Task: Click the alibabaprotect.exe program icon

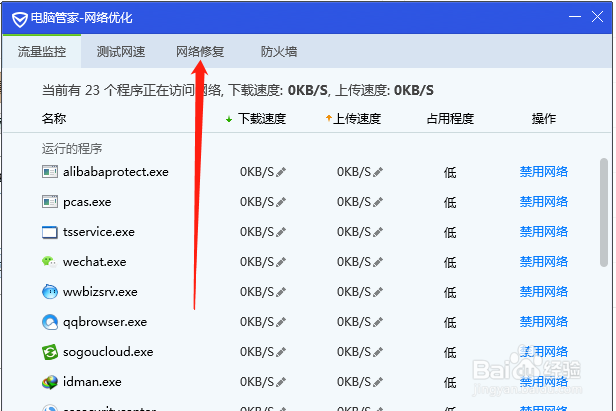Action: 50,172
